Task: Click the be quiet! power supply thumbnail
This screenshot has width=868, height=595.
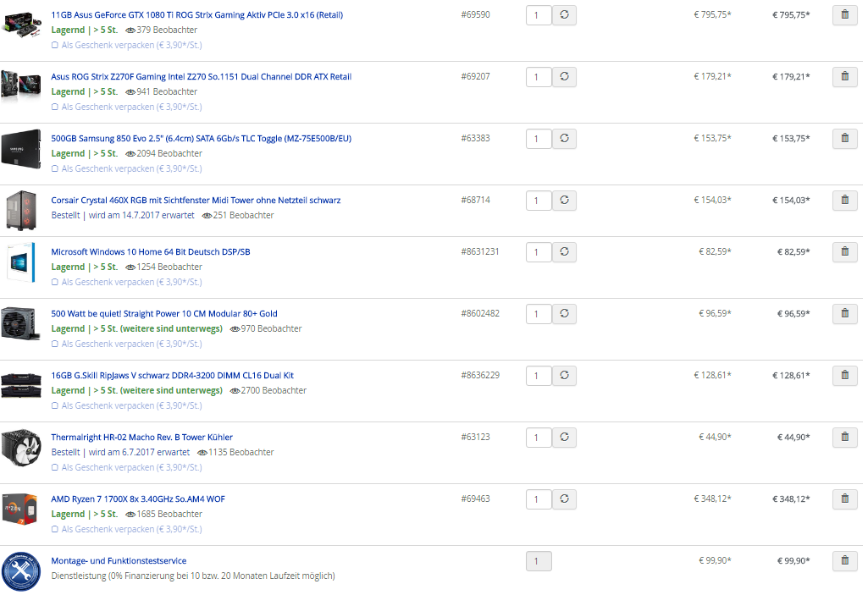Action: (21, 323)
